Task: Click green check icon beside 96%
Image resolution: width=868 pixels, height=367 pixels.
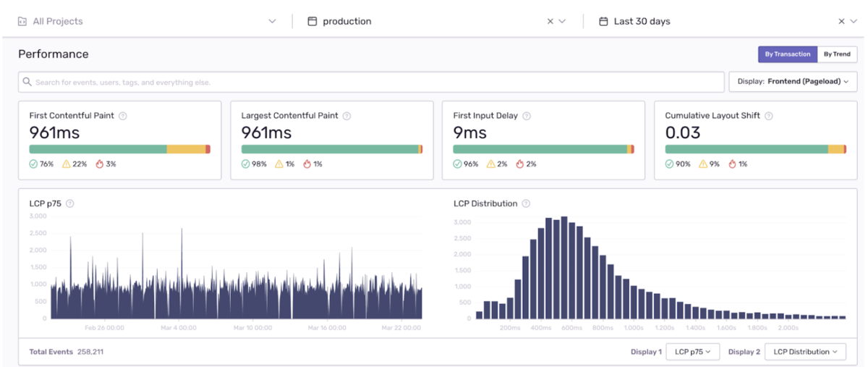Action: 457,164
